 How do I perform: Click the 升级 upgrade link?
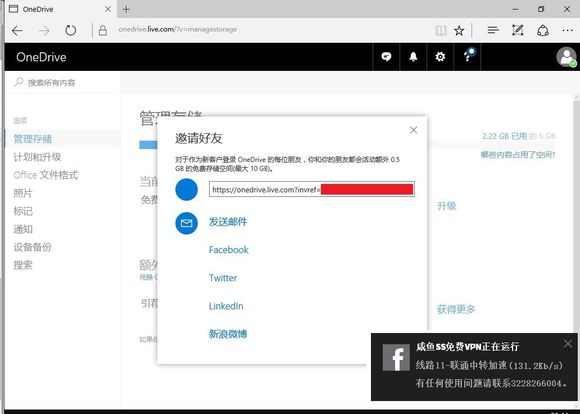pos(446,206)
